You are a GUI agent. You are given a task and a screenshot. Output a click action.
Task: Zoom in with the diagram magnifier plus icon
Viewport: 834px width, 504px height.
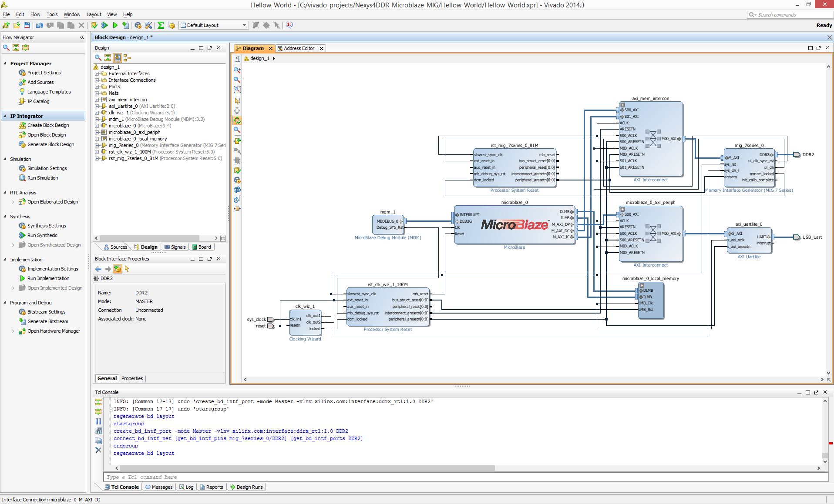[237, 70]
